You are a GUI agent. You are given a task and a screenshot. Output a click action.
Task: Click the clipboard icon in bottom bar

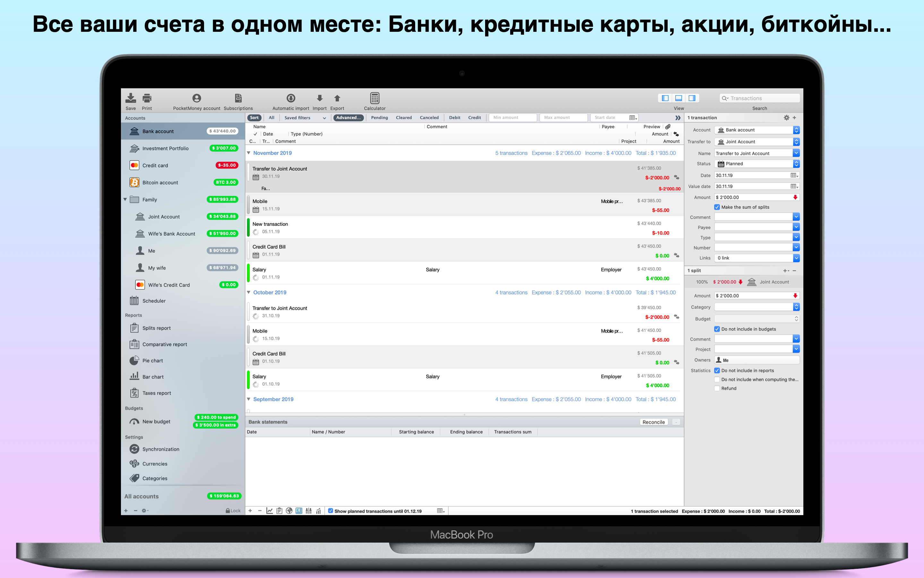tap(279, 511)
